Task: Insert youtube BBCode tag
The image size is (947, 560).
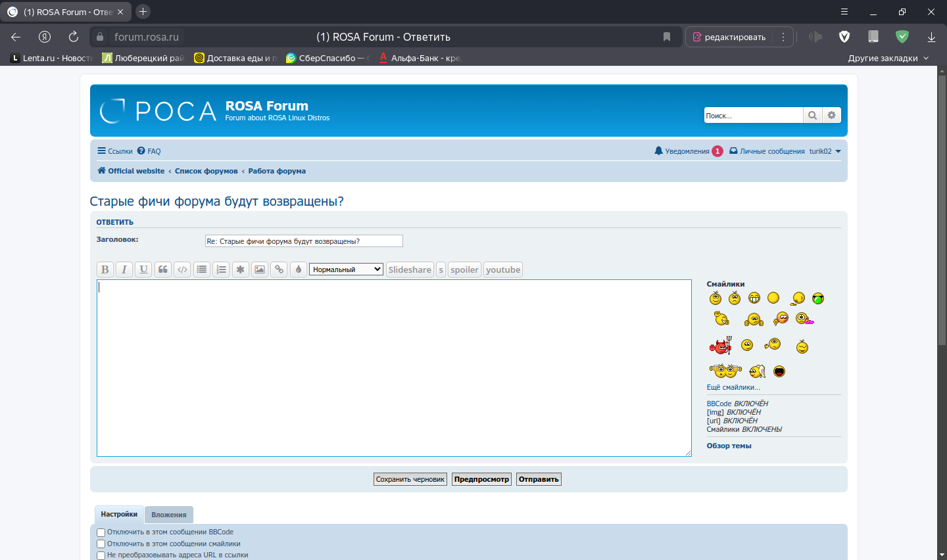Action: pyautogui.click(x=503, y=269)
